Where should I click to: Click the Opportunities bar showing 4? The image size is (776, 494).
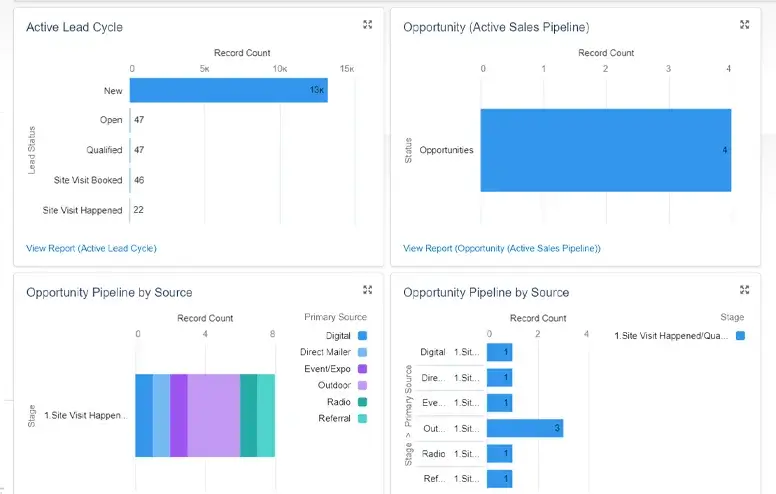coord(606,150)
